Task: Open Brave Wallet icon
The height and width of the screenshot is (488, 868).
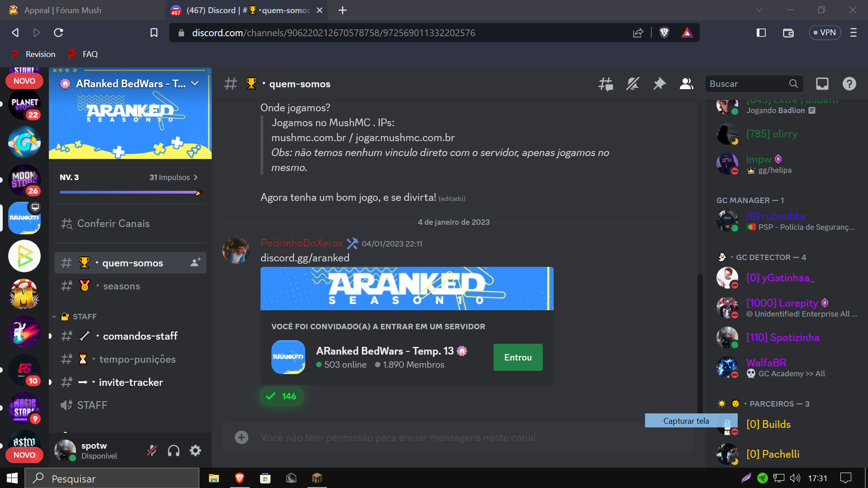Action: click(x=788, y=33)
